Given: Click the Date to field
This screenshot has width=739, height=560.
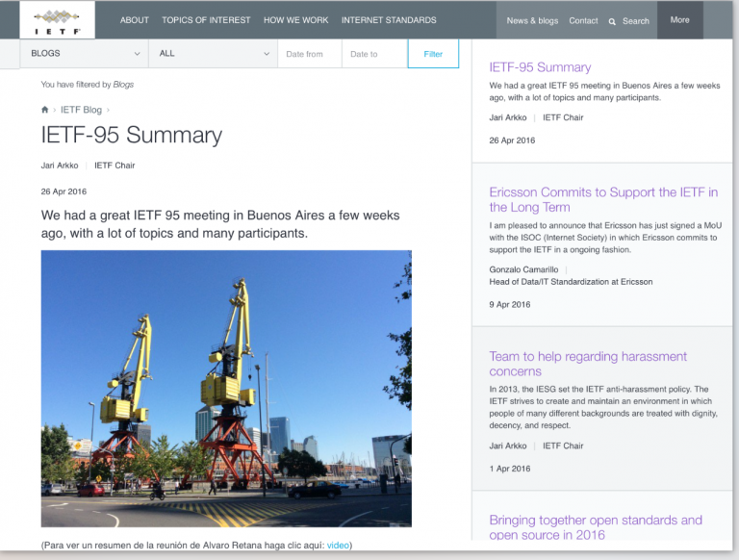Looking at the screenshot, I should (374, 54).
